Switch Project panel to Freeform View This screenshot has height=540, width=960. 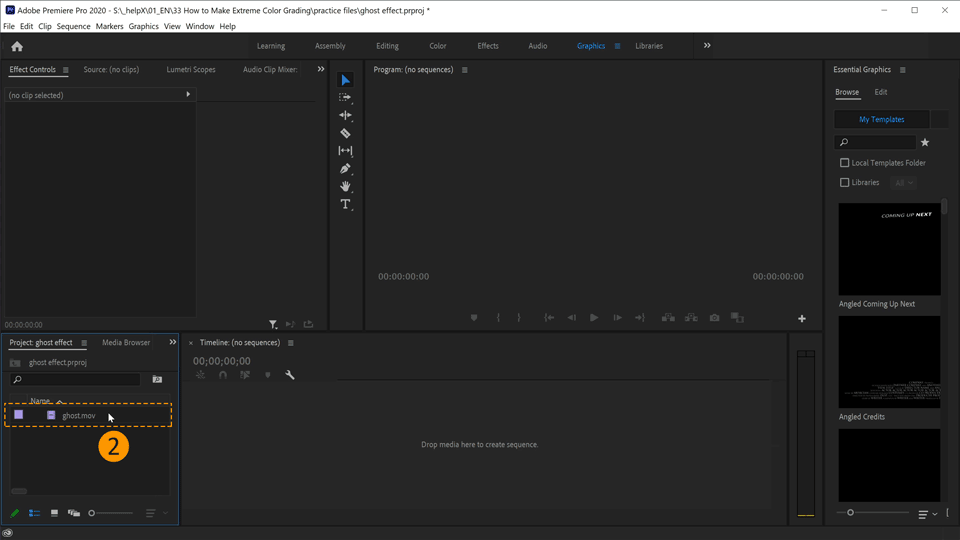tap(74, 513)
